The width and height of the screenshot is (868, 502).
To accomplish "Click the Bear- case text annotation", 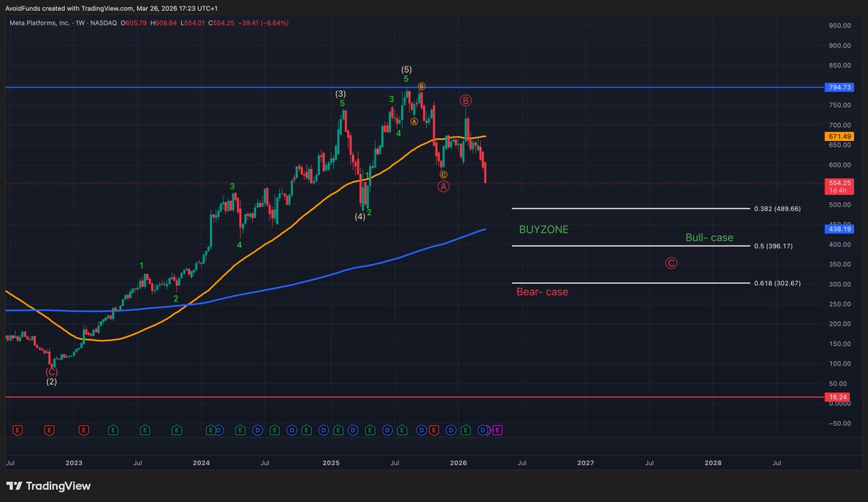I will [542, 292].
